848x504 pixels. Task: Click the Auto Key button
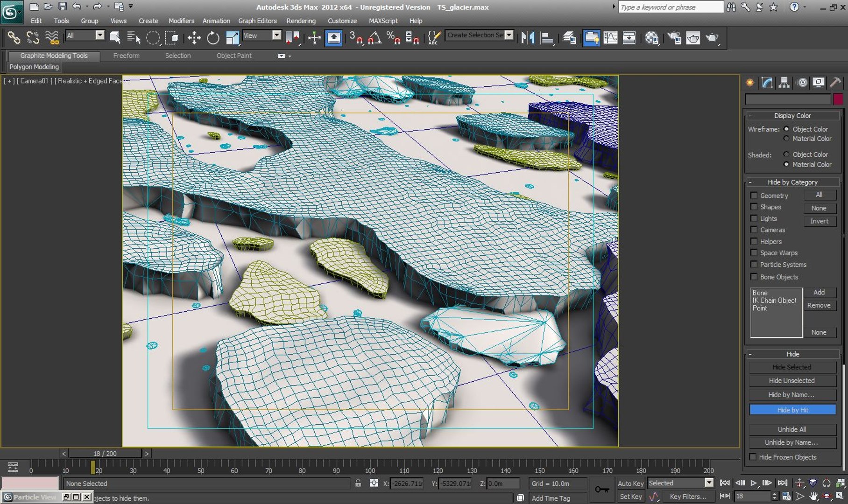(630, 483)
